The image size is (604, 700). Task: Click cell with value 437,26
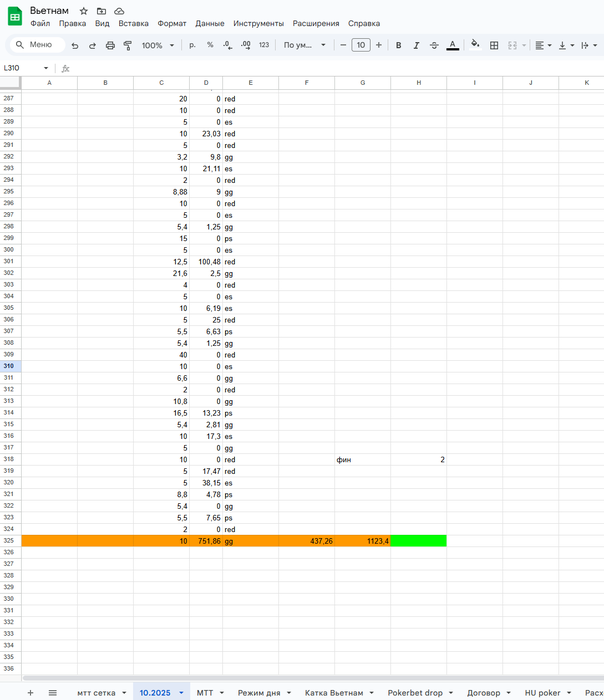[307, 541]
